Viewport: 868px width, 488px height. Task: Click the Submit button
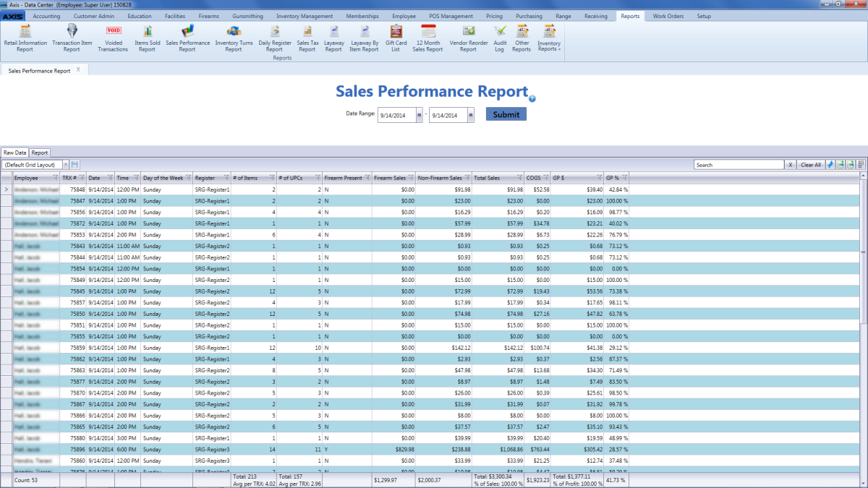(x=506, y=114)
